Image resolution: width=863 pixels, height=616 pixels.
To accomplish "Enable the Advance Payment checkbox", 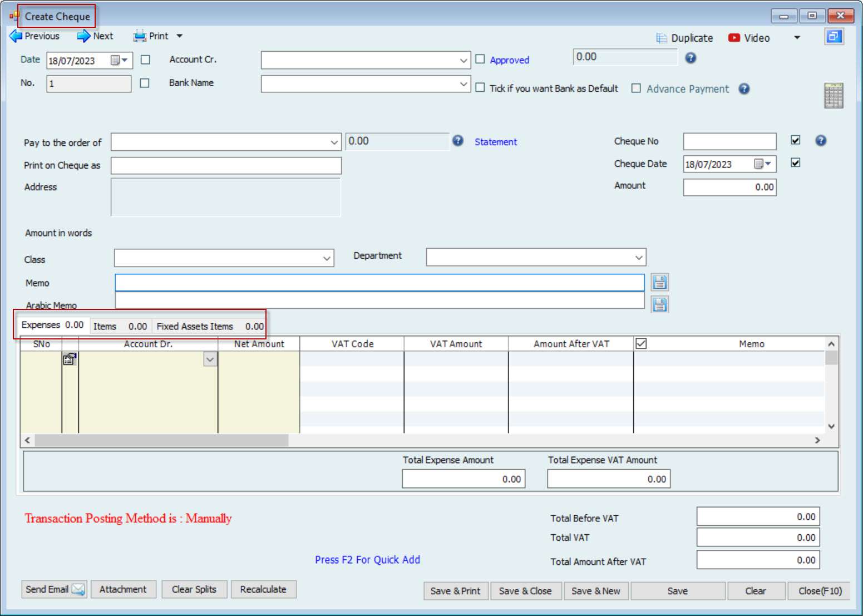I will coord(636,88).
